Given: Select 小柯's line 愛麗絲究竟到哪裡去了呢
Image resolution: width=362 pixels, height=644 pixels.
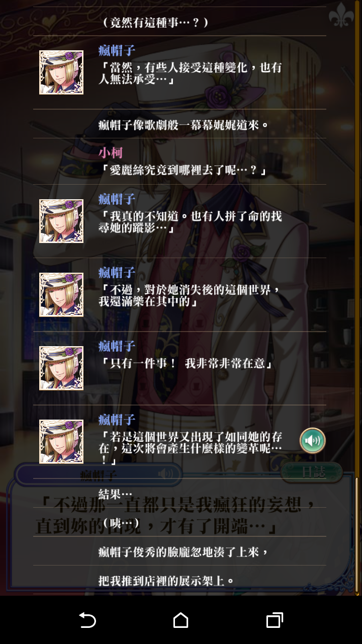Looking at the screenshot, I should (x=179, y=161).
